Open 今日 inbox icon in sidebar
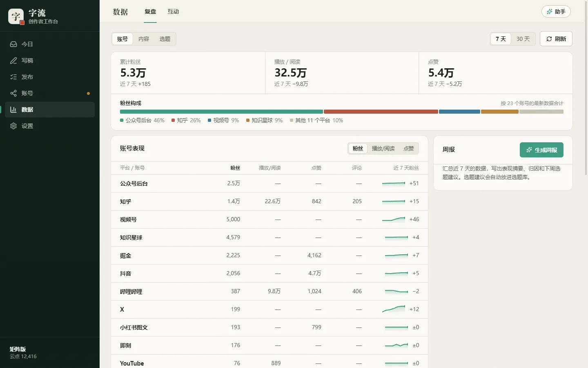The image size is (588, 368). [x=13, y=44]
